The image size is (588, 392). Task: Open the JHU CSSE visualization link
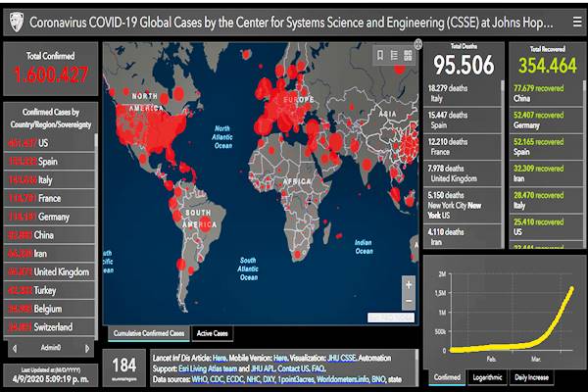click(x=342, y=358)
